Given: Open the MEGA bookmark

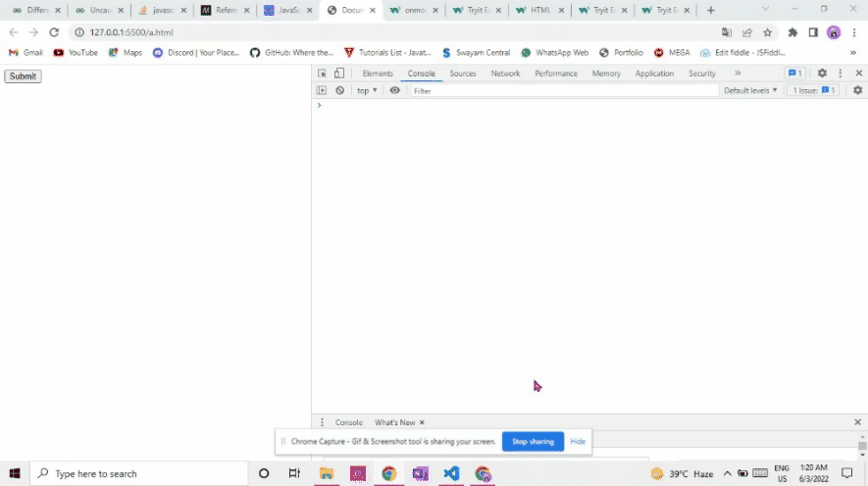Looking at the screenshot, I should click(x=672, y=53).
